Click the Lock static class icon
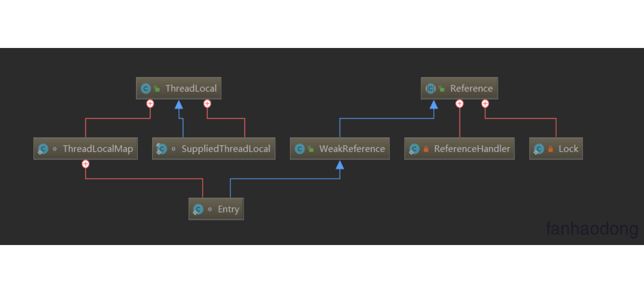The width and height of the screenshot is (644, 293). click(x=539, y=149)
